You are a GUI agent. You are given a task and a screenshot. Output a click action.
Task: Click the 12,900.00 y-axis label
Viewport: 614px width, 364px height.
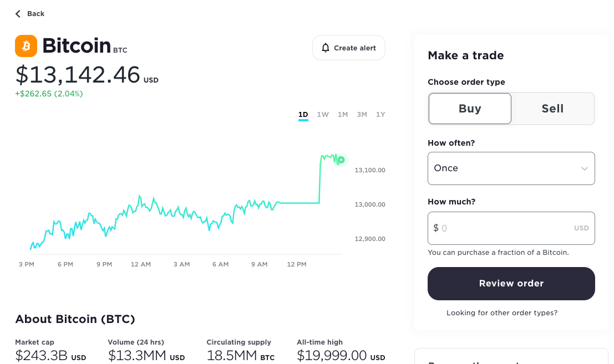pos(369,239)
